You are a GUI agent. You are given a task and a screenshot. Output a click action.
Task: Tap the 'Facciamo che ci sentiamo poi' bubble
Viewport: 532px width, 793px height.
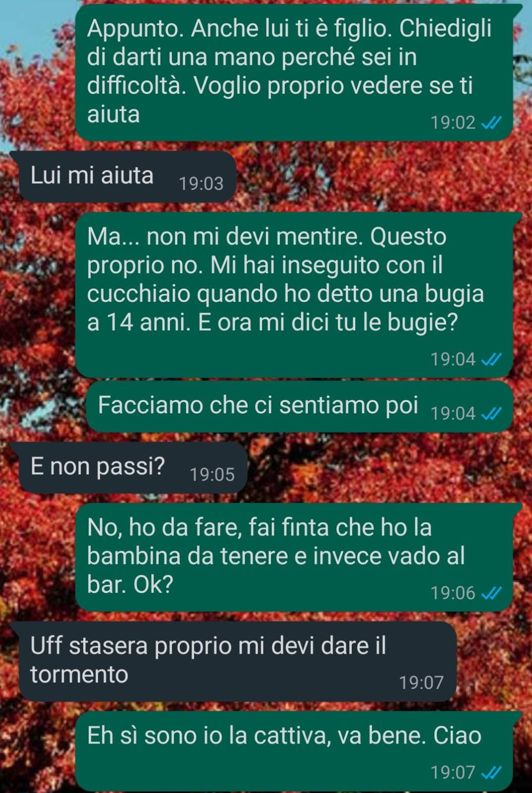tap(300, 406)
